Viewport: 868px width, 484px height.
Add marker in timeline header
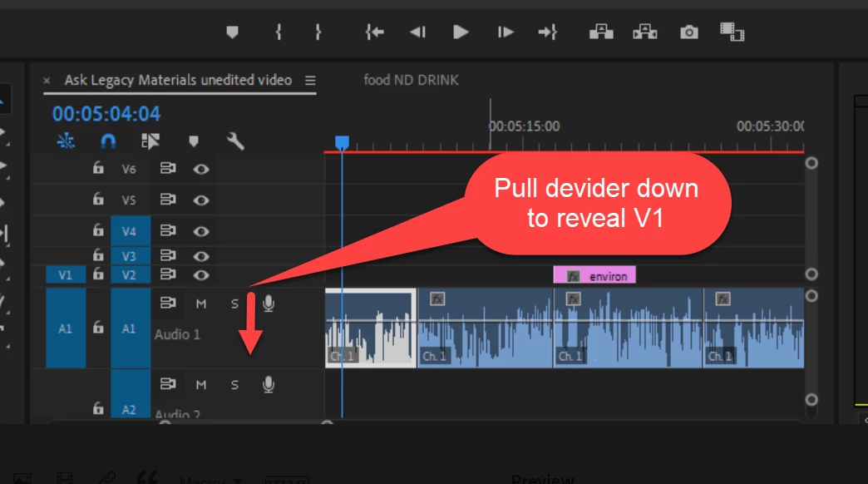193,141
